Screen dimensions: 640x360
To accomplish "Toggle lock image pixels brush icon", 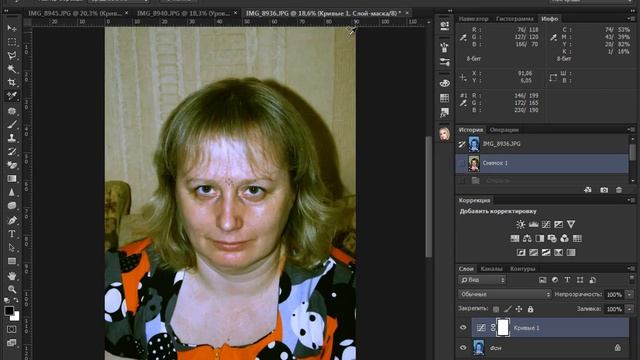I will [507, 309].
